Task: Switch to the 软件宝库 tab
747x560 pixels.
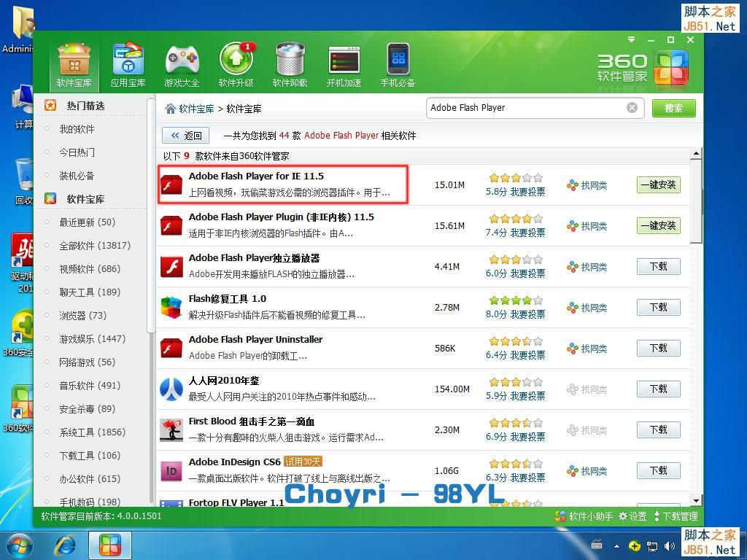Action: (x=73, y=62)
